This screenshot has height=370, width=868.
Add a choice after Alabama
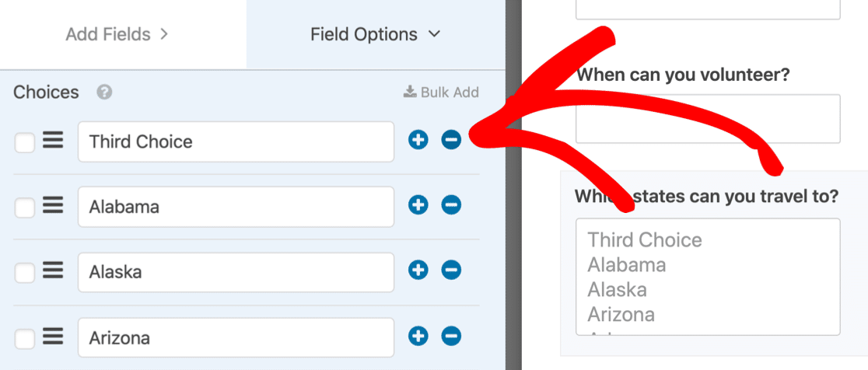point(418,206)
